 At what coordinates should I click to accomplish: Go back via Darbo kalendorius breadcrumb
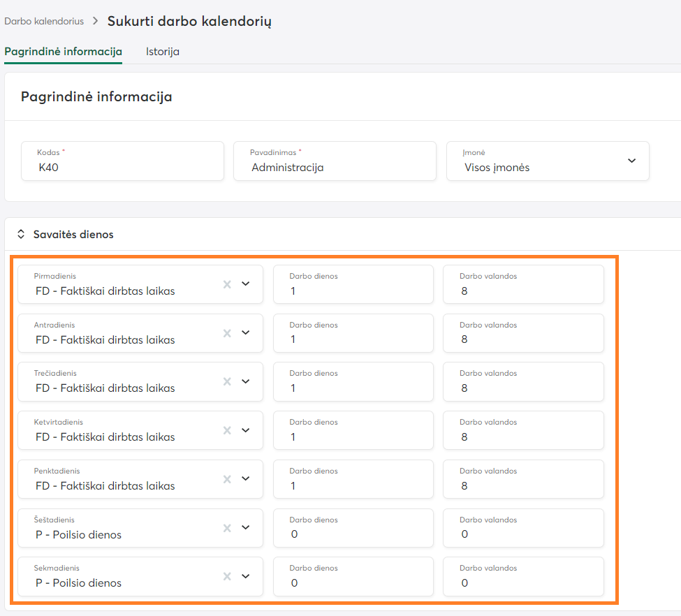(44, 21)
